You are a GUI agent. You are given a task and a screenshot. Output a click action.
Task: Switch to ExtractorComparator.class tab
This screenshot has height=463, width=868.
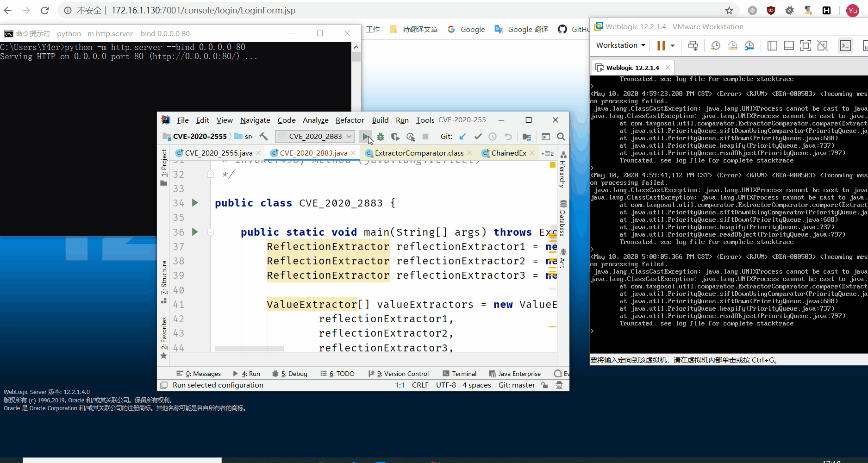(x=419, y=153)
